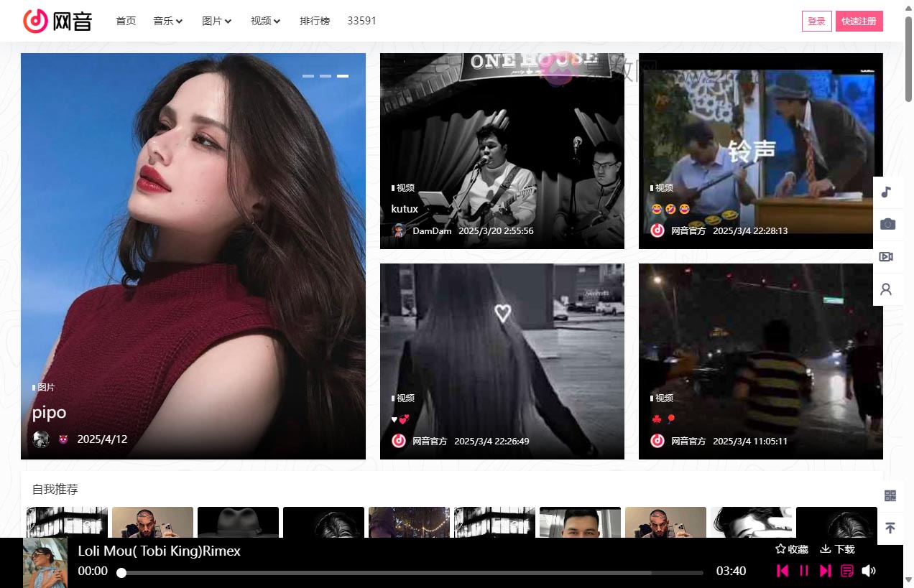Viewport: 914px width, 588px height.
Task: Click the 快速注册 register button
Action: click(x=859, y=22)
